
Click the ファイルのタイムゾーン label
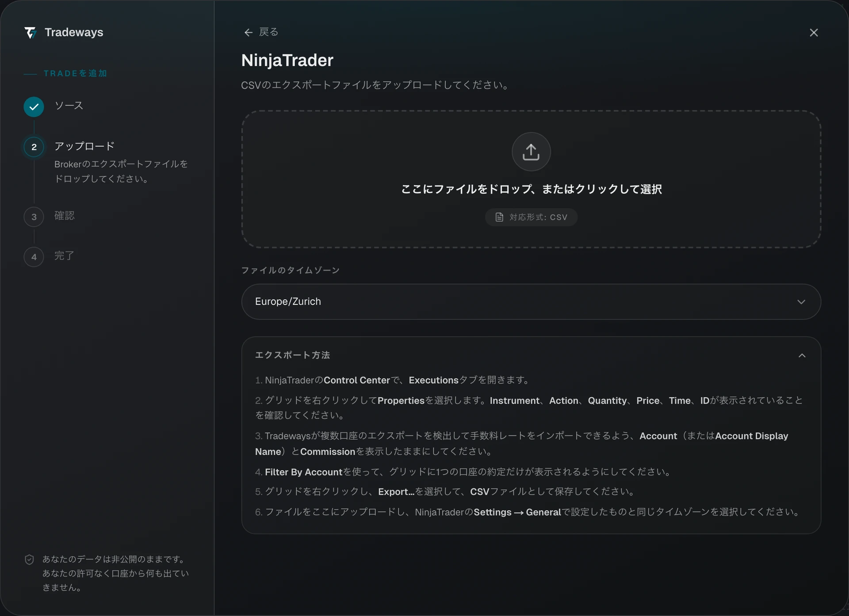point(291,270)
